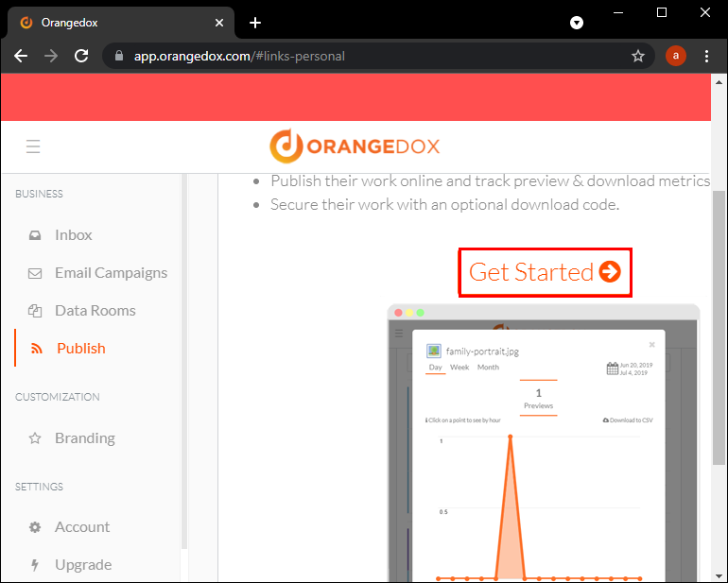Viewport: 728px width, 583px height.
Task: Reload the page
Action: click(x=81, y=56)
